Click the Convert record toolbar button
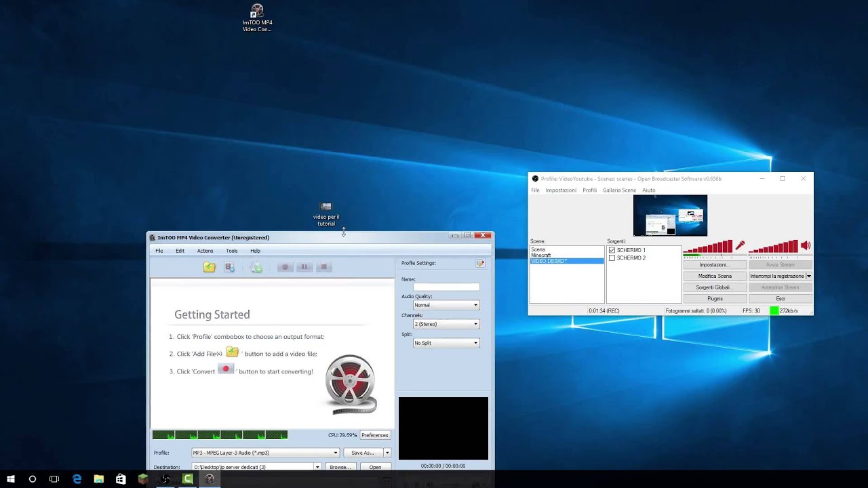The width and height of the screenshot is (868, 488). (x=285, y=267)
